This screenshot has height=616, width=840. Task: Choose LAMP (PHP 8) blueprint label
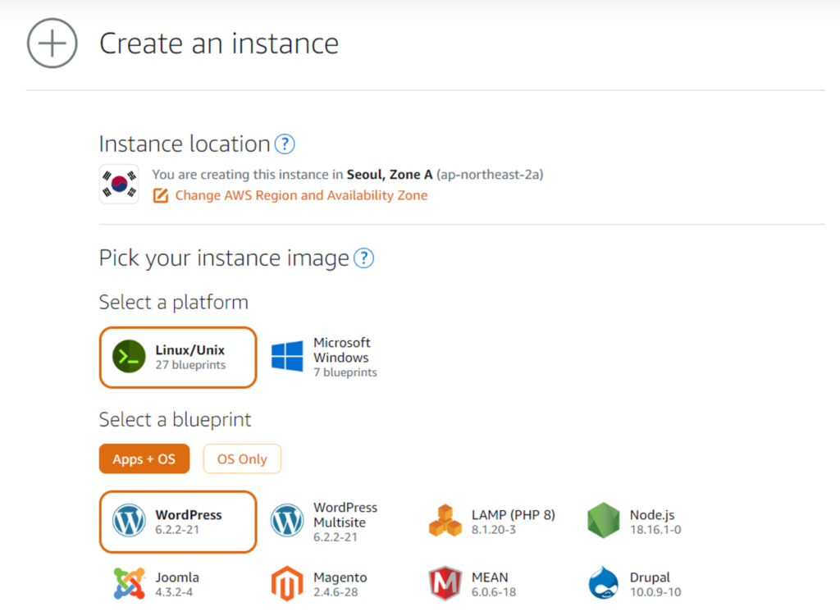[514, 515]
